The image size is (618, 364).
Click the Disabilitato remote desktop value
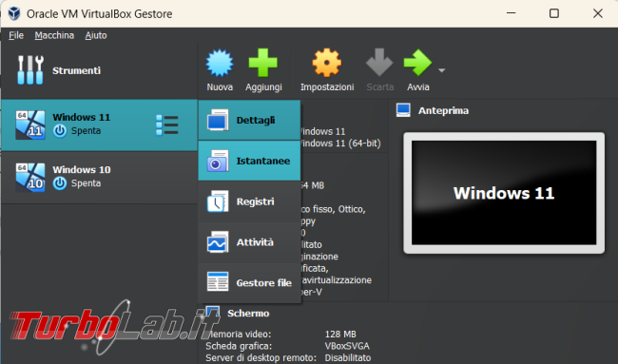pos(348,357)
